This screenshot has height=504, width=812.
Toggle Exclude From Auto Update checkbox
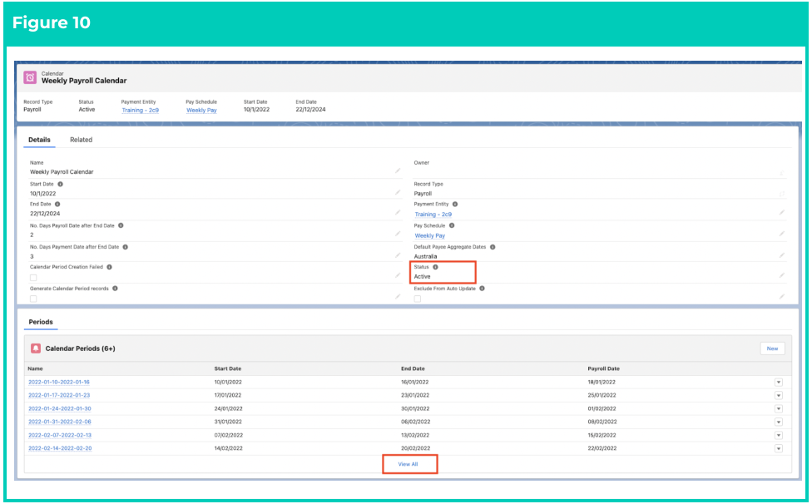click(418, 299)
